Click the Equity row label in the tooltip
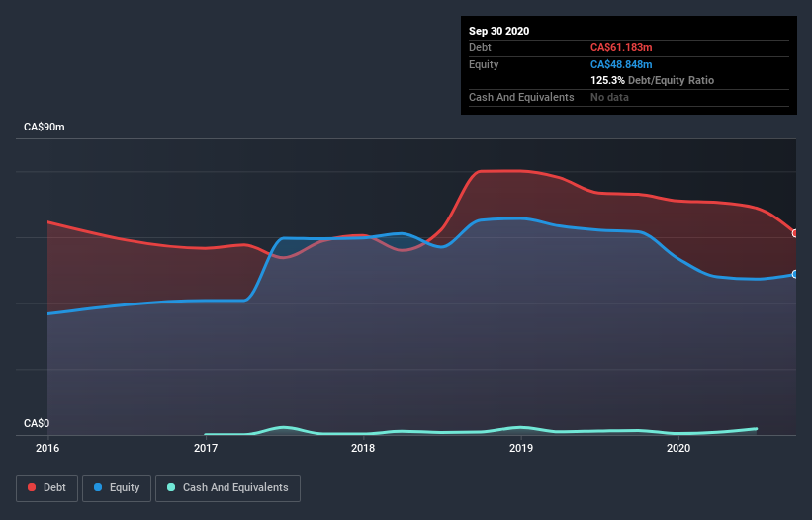The width and height of the screenshot is (812, 520). (484, 64)
